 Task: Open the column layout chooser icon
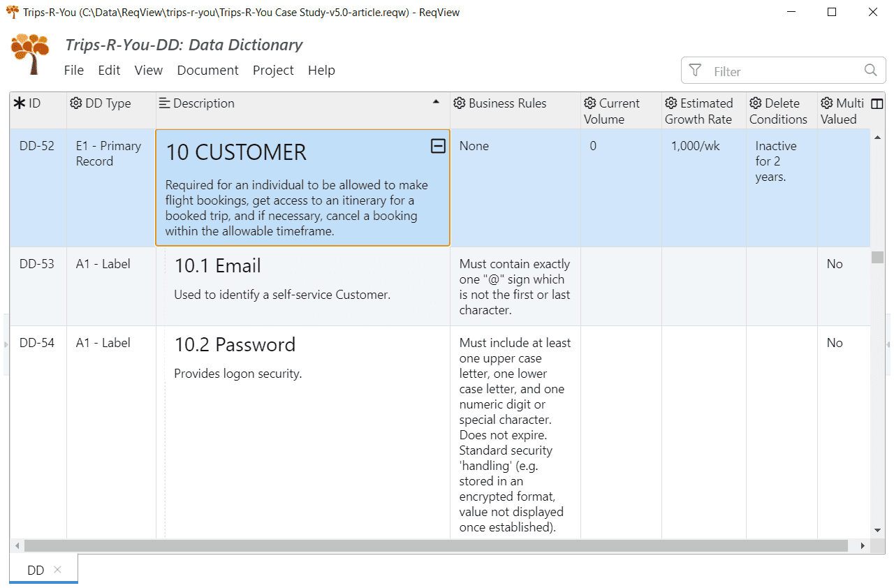(x=877, y=104)
